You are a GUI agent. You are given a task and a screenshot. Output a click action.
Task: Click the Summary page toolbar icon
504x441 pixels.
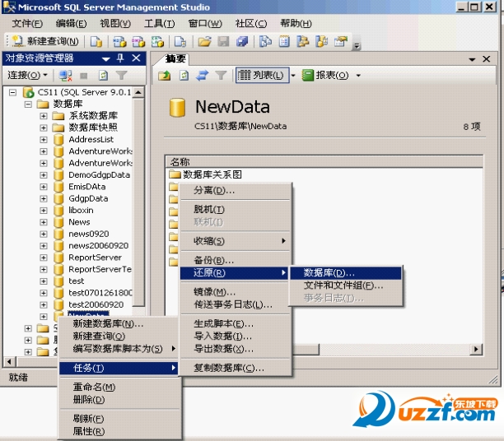pyautogui.click(x=284, y=41)
